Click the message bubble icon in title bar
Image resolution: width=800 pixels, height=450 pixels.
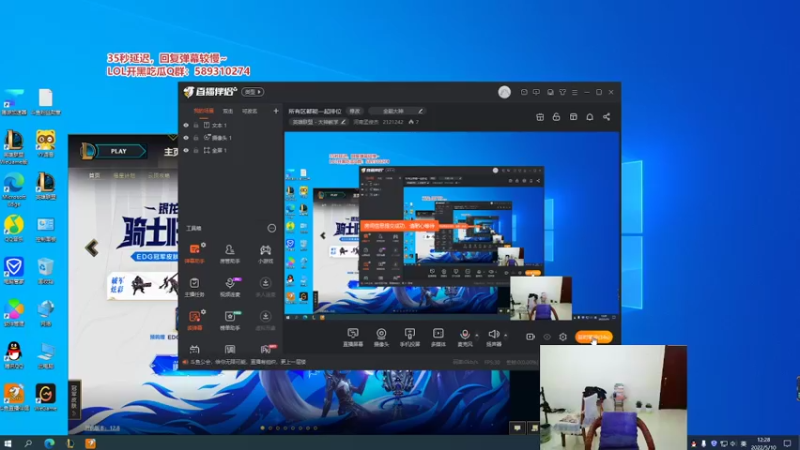tap(536, 92)
